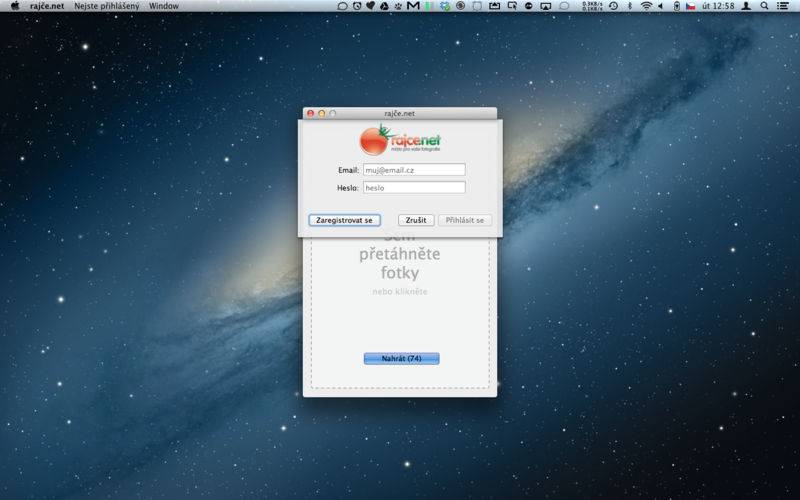This screenshot has width=800, height=500.
Task: Open the Nejste přihlášený menu
Action: (107, 6)
